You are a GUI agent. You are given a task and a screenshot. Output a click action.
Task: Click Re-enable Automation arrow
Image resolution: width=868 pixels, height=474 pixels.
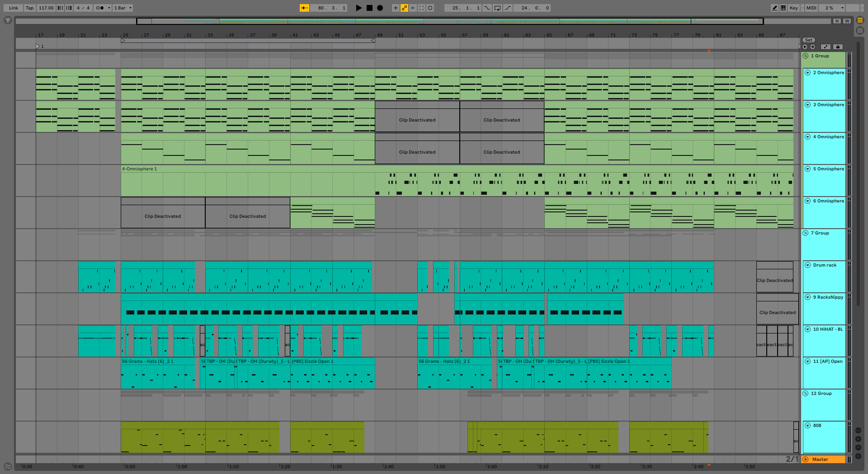[413, 8]
